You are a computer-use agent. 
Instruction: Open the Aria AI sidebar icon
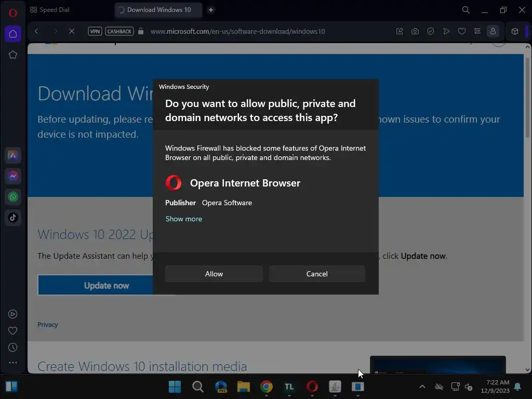(x=13, y=155)
